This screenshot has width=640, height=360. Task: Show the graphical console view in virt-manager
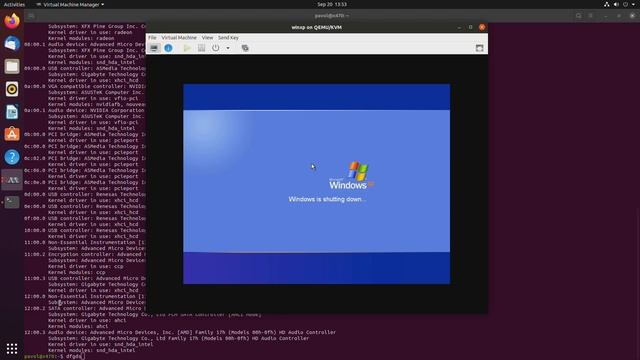[x=154, y=48]
